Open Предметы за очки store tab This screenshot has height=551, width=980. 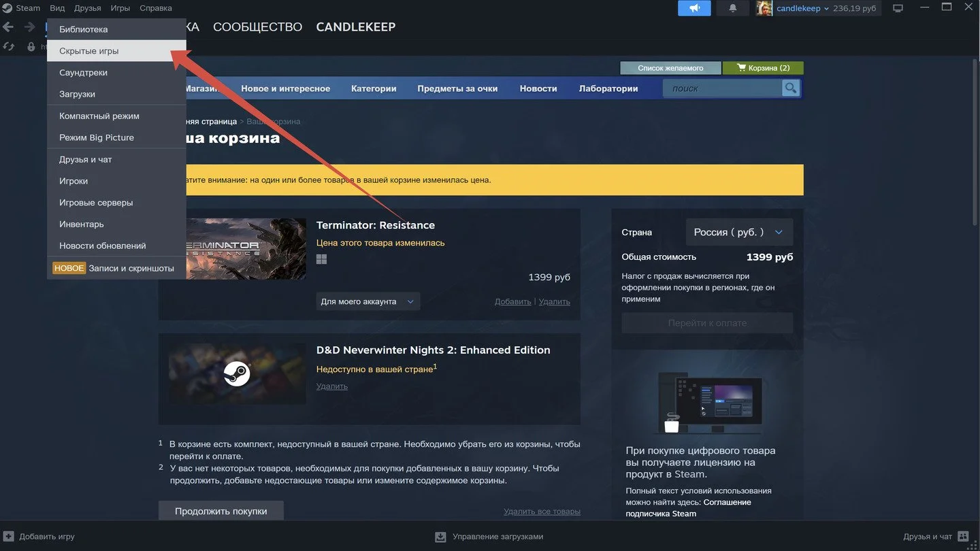[457, 88]
